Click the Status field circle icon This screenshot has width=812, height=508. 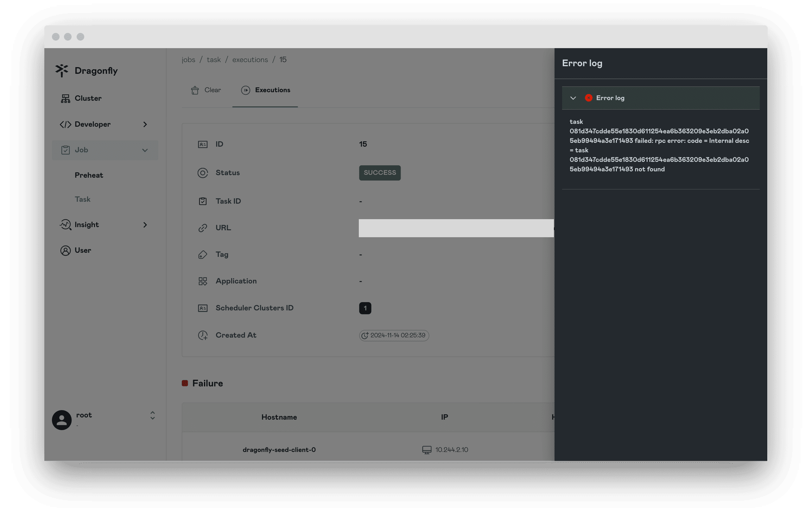tap(203, 173)
